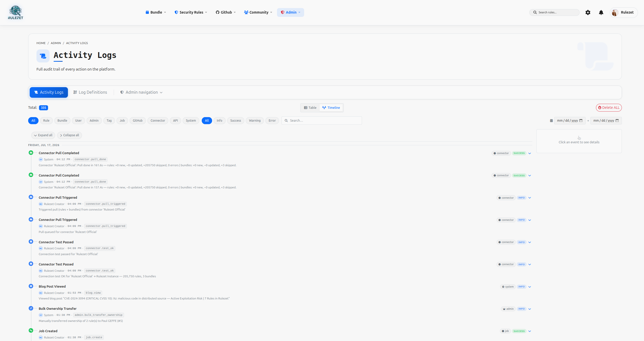Filter logs by API category
The width and height of the screenshot is (644, 341).
point(176,121)
